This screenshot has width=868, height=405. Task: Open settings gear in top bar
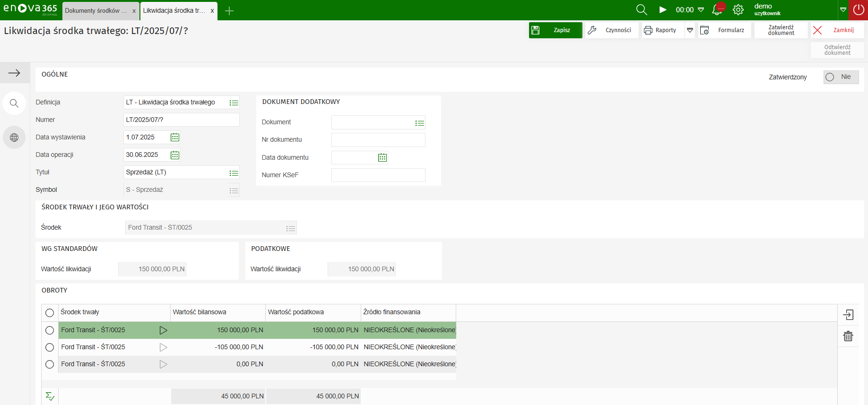(x=738, y=10)
